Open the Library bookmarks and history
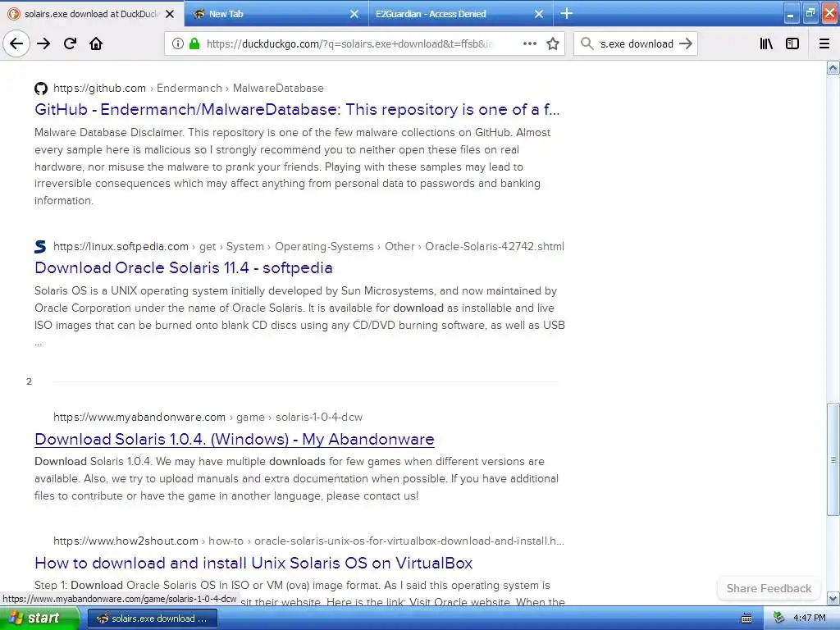Screen dimensions: 840x630 (x=767, y=43)
